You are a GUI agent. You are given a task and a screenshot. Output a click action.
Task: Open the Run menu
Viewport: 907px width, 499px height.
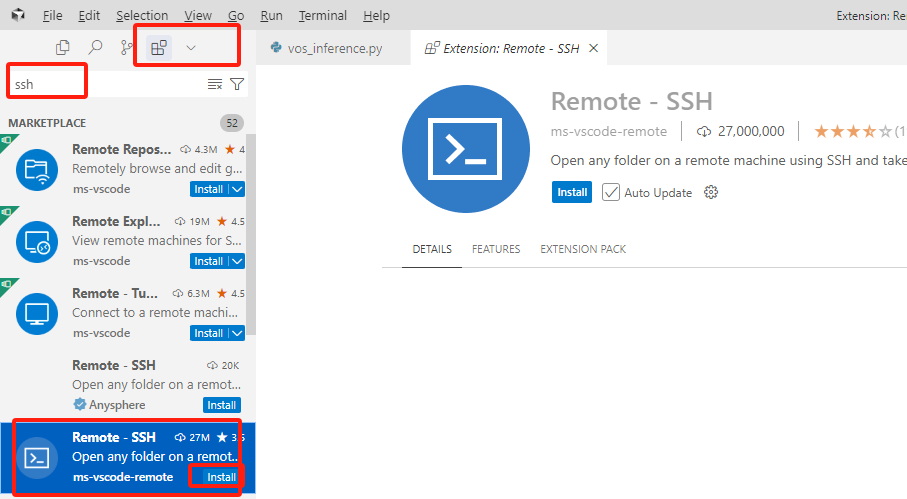point(271,16)
